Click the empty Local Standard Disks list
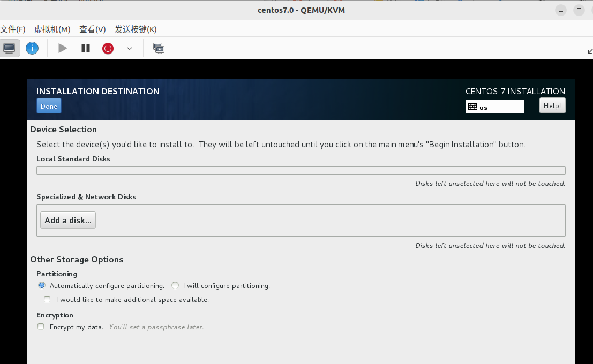Image resolution: width=593 pixels, height=364 pixels. 301,170
